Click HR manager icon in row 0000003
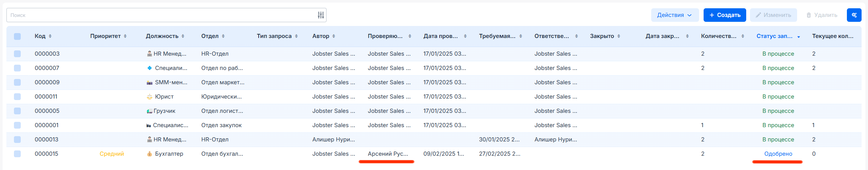The image size is (868, 170). coord(149,54)
